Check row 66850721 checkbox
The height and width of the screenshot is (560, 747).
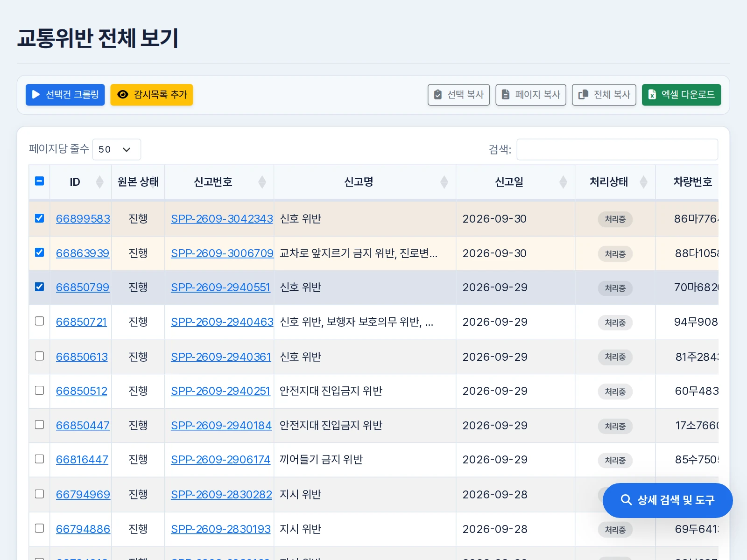point(40,321)
